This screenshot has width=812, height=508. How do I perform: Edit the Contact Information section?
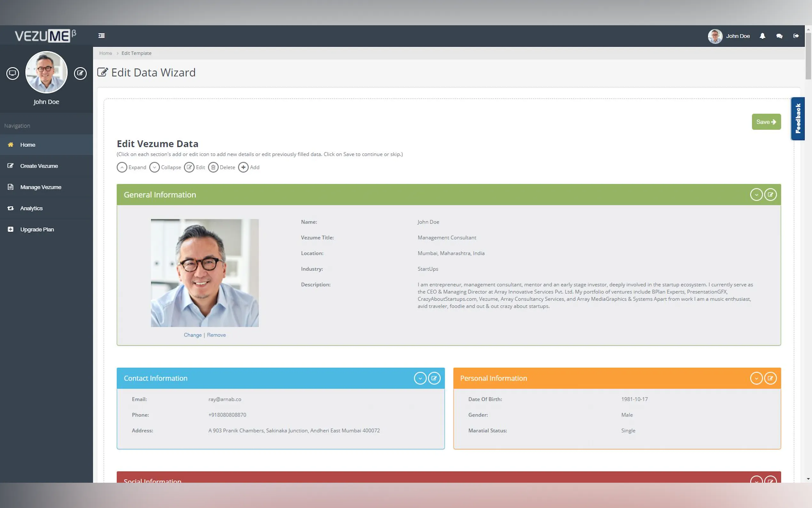434,378
